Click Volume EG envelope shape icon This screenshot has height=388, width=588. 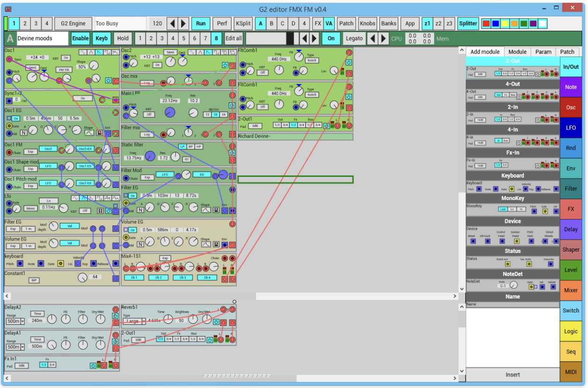click(206, 245)
